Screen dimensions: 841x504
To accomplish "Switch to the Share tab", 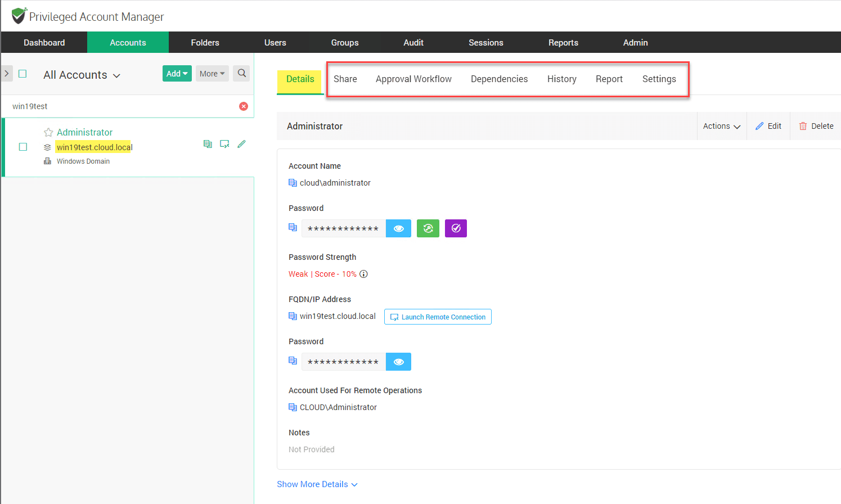I will pyautogui.click(x=345, y=79).
